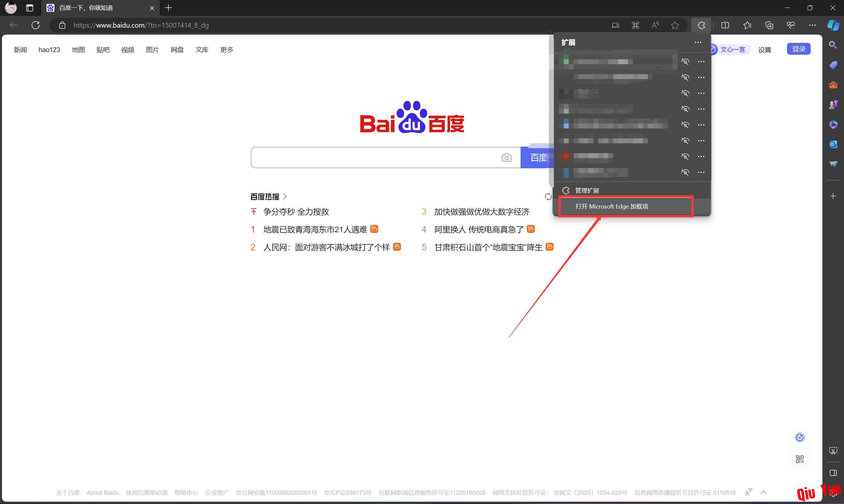Click the 登录 button
The height and width of the screenshot is (504, 844).
pos(799,49)
